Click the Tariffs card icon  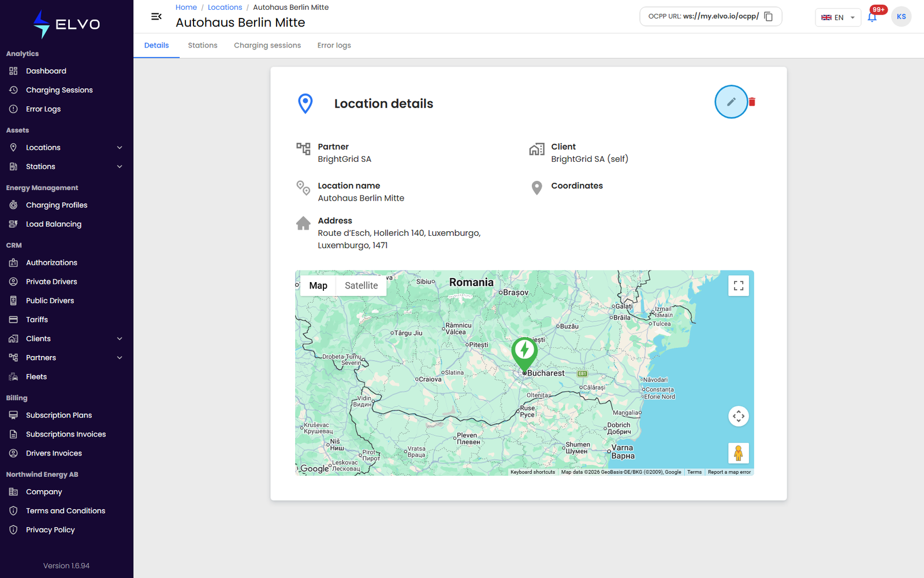[13, 320]
